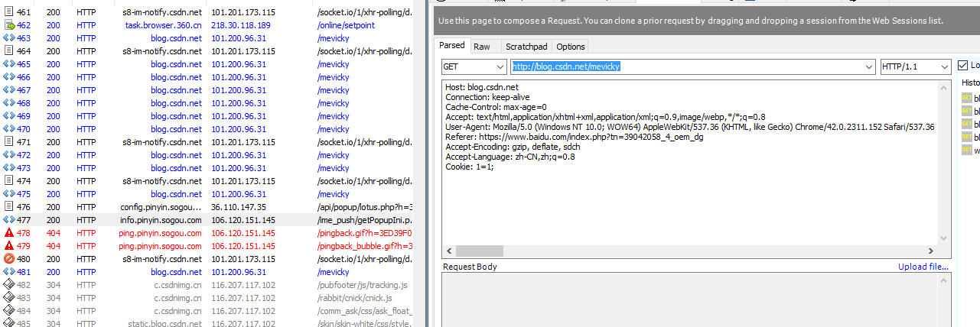Open the Scratchpad tab

(526, 47)
